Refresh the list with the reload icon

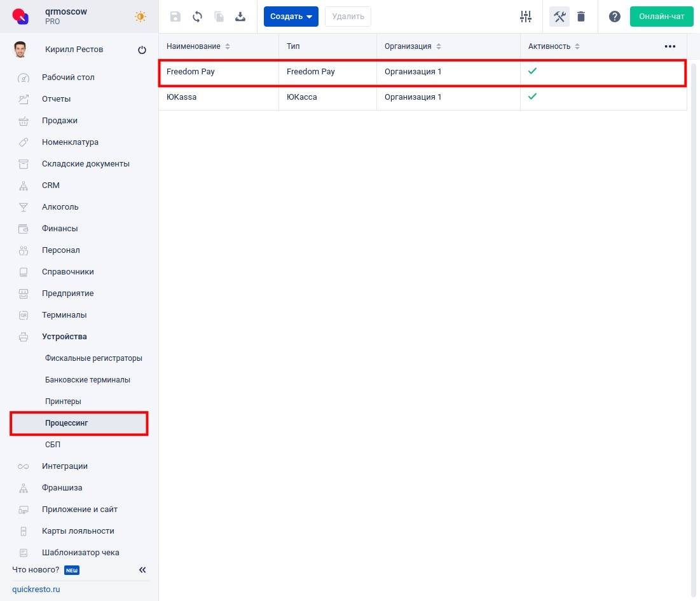[197, 17]
